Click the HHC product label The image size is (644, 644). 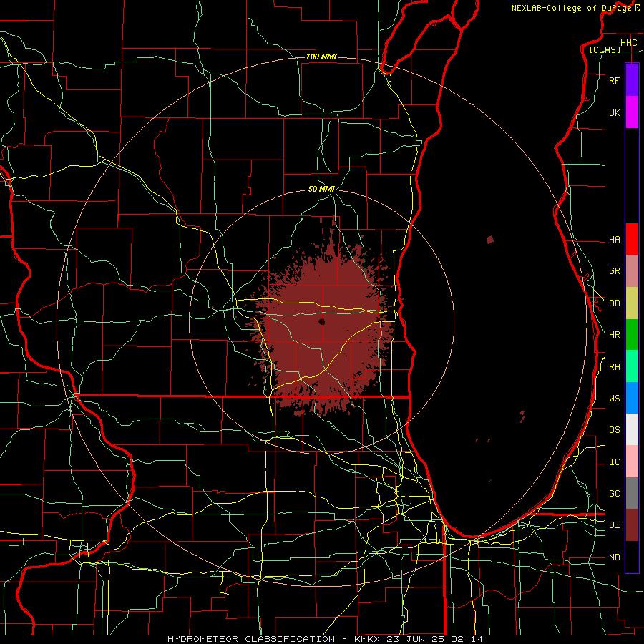tap(628, 43)
